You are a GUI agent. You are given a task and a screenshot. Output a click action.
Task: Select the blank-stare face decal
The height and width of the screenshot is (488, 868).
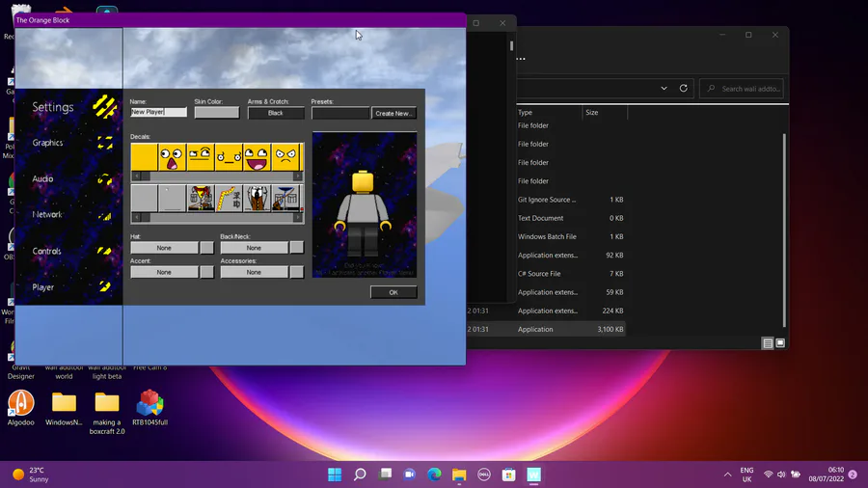[229, 157]
